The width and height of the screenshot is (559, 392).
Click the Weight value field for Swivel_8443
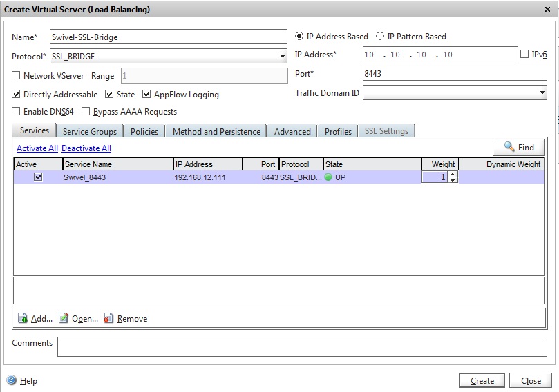pos(435,177)
